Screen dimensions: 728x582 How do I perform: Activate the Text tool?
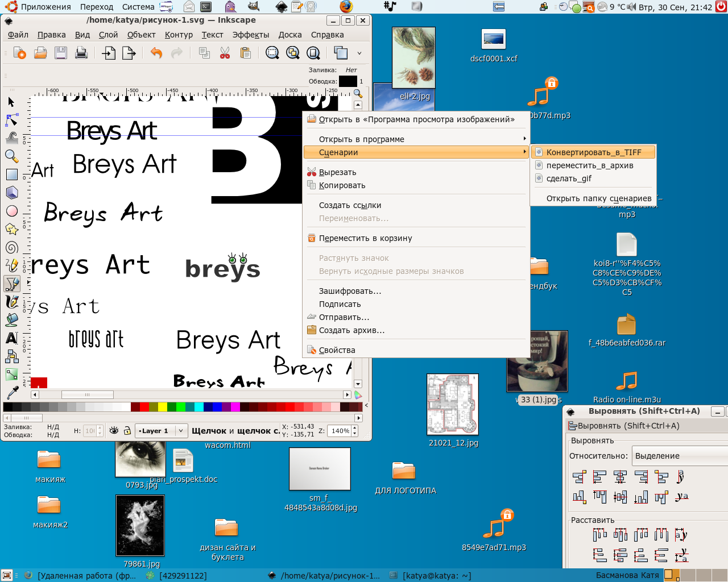point(11,338)
